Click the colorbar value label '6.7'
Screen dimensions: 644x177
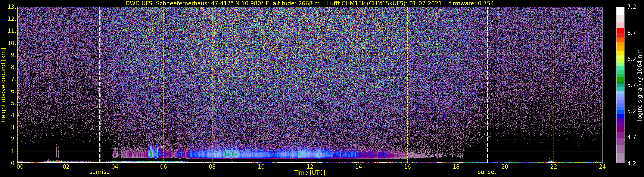coord(632,33)
